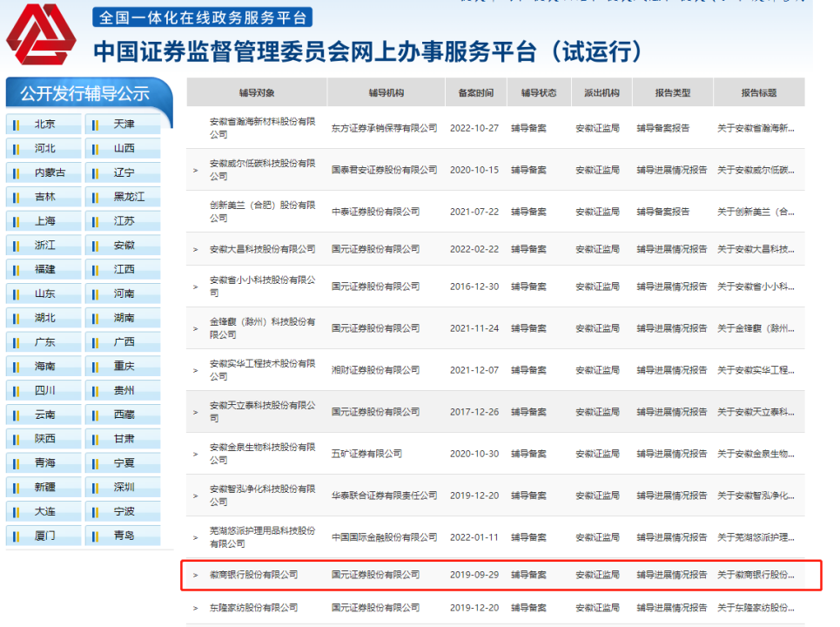The height and width of the screenshot is (627, 840).
Task: Click 国泰君安证券股份有限公司 cell
Action: [x=384, y=171]
